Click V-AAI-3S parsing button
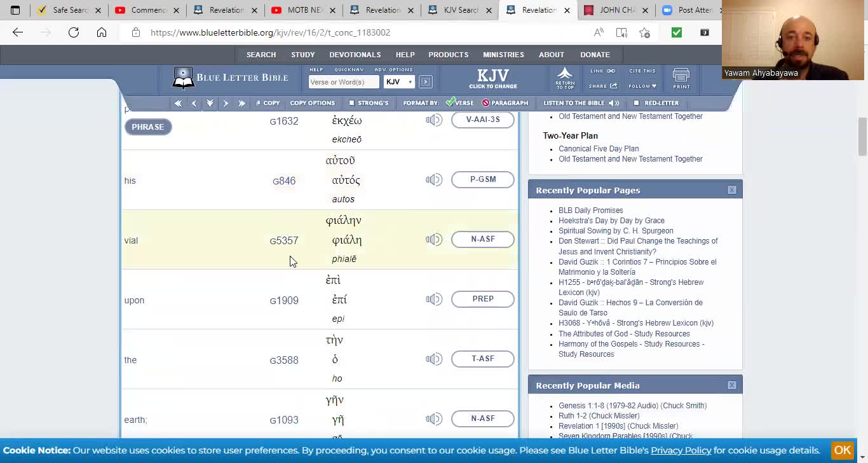This screenshot has width=868, height=463. 483,120
